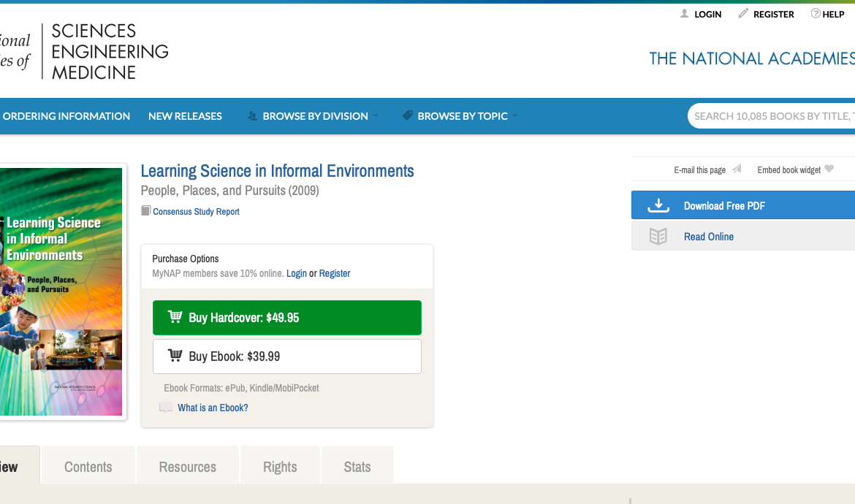This screenshot has width=855, height=504.
Task: Open Ordering Information menu item
Action: (x=66, y=116)
